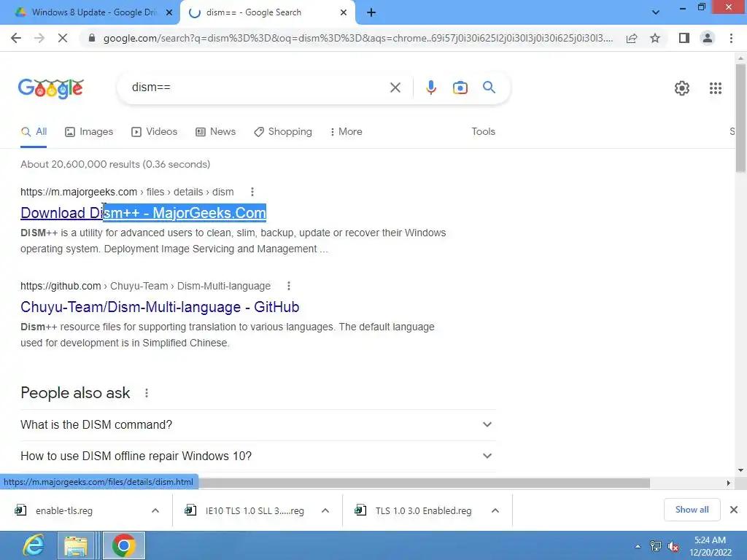Stop loading the page
The width and height of the screenshot is (747, 560).
63,38
